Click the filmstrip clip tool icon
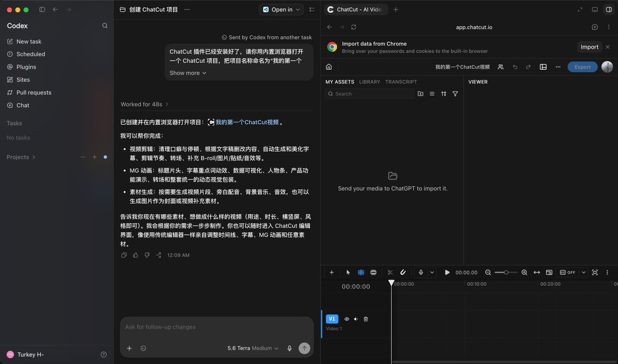 point(373,272)
